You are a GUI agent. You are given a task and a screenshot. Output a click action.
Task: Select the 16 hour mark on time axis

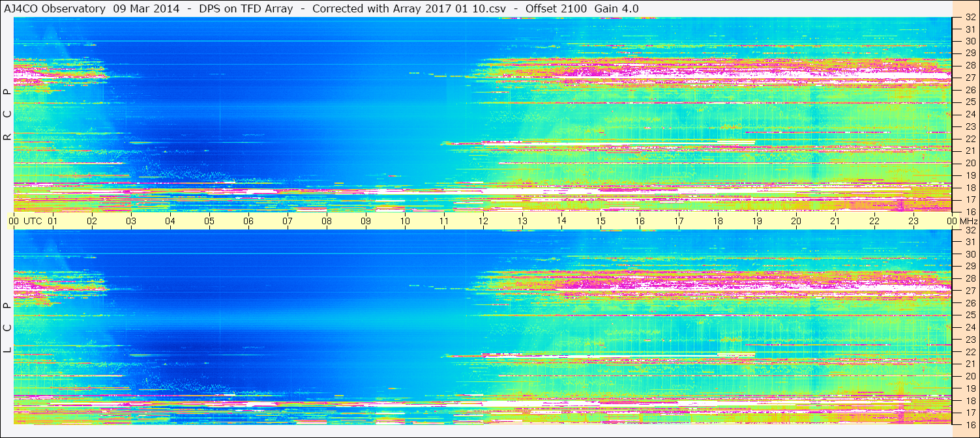(x=640, y=221)
